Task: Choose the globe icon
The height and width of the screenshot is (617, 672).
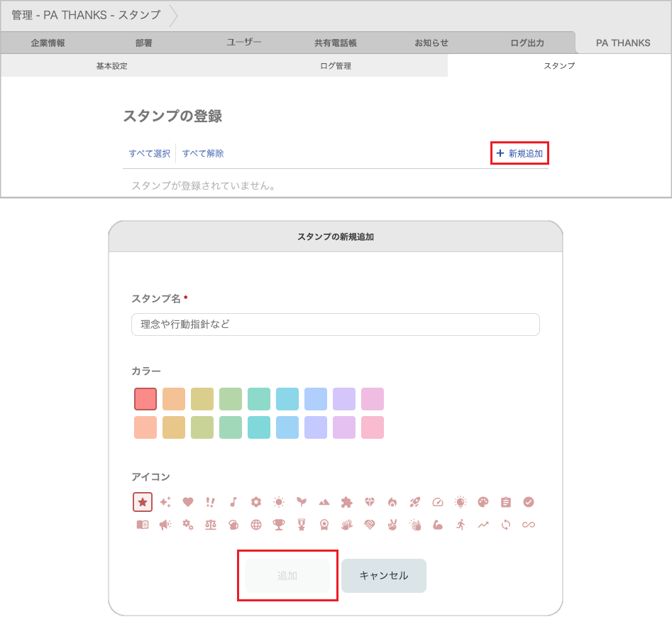Action: click(x=256, y=525)
